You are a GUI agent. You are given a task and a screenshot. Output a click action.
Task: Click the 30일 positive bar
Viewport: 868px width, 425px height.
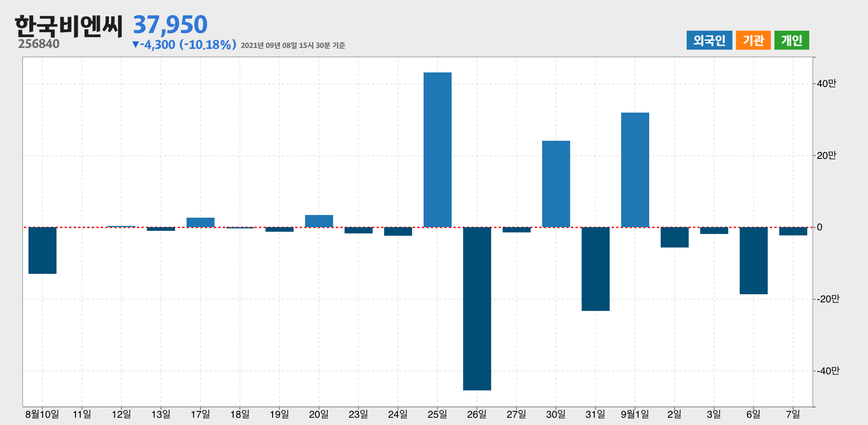tap(556, 184)
